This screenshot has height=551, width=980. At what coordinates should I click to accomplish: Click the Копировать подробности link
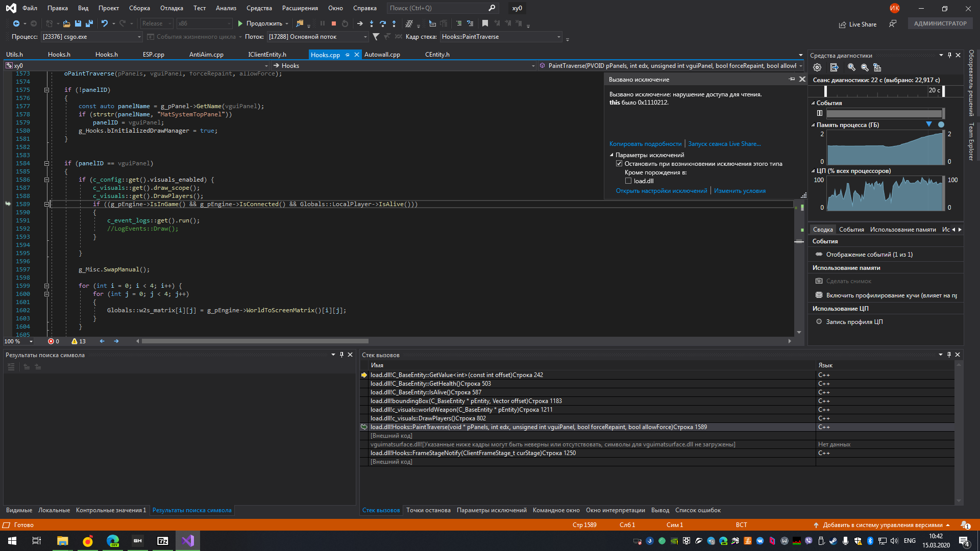click(x=645, y=144)
